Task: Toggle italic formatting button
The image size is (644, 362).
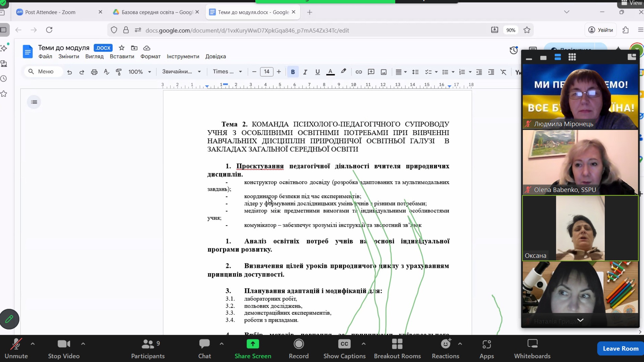Action: 305,72
